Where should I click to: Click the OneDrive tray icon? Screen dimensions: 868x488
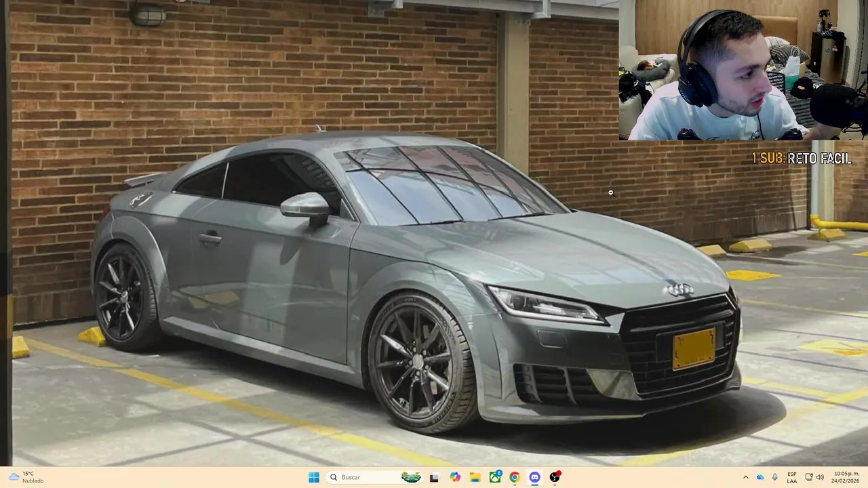[x=760, y=477]
